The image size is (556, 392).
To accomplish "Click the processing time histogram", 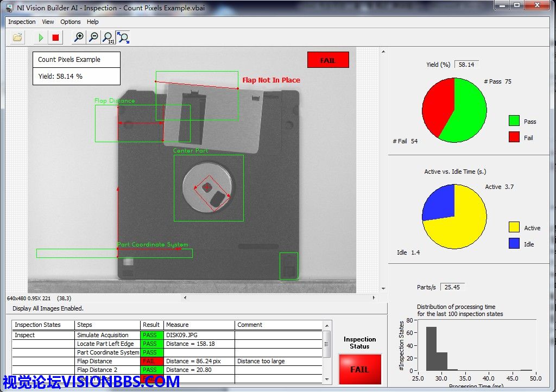I will click(x=477, y=345).
